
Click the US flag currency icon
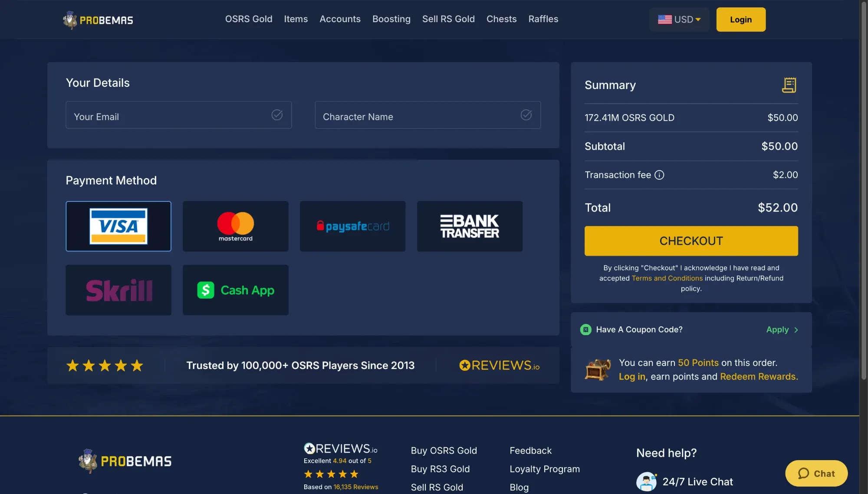(x=664, y=20)
